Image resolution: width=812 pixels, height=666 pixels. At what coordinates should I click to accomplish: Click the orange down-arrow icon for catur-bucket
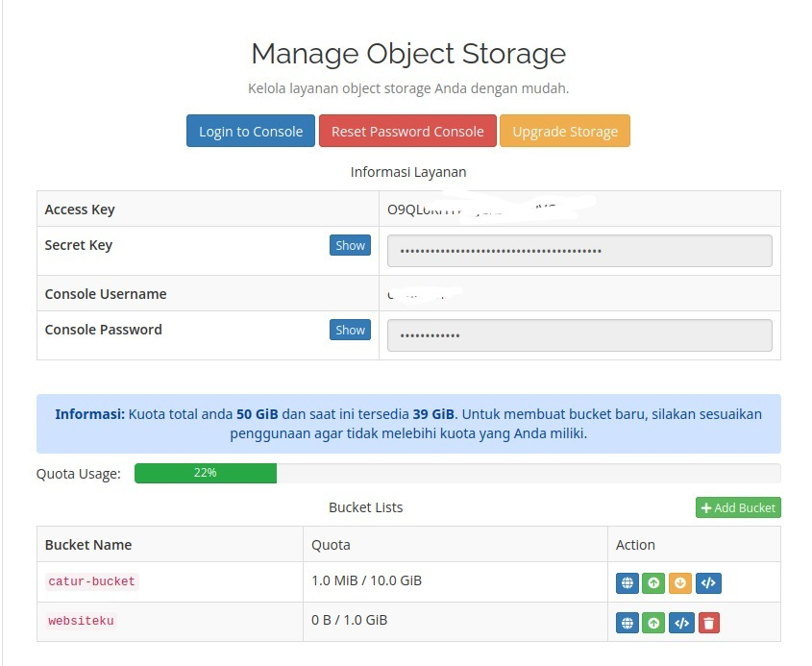click(x=680, y=582)
